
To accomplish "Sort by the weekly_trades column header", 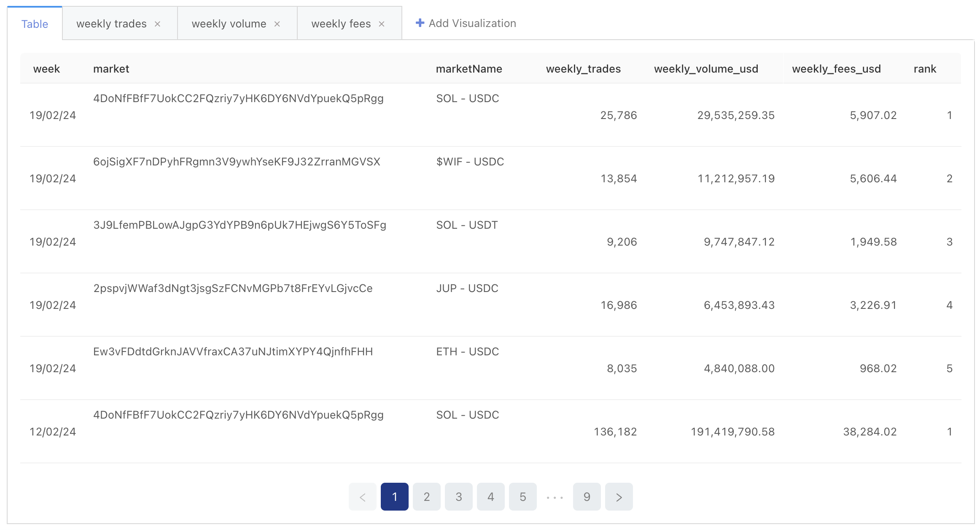I will pos(583,69).
